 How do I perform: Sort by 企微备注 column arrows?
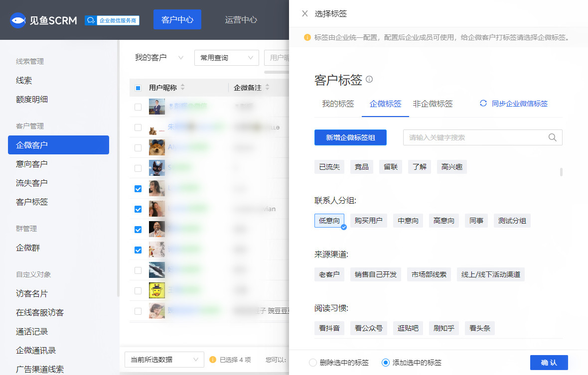click(268, 87)
